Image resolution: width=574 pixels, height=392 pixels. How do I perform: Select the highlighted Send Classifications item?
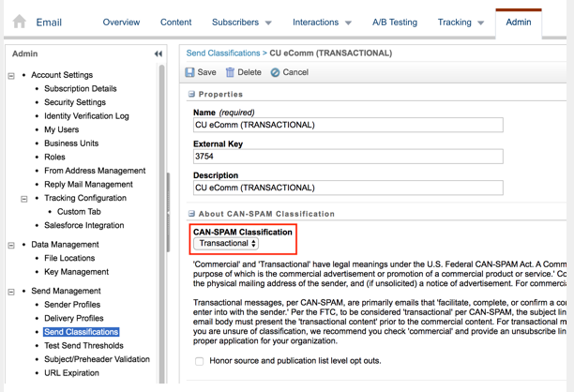coord(82,332)
